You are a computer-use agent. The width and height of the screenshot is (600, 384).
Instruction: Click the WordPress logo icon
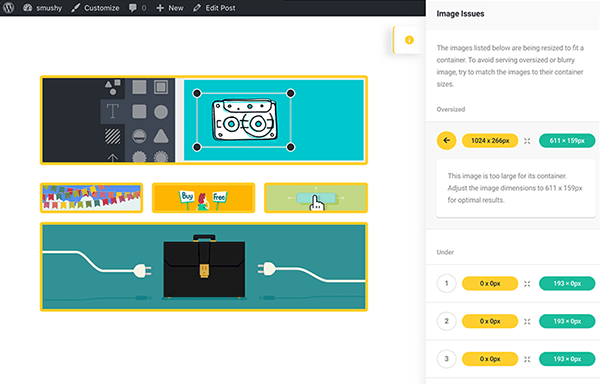[8, 8]
